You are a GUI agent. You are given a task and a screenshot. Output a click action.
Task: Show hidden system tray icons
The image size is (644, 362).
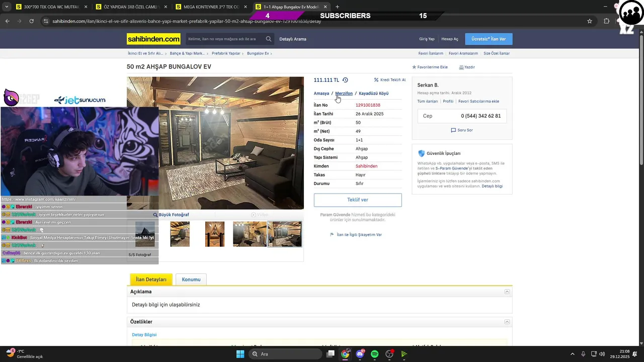click(x=572, y=354)
